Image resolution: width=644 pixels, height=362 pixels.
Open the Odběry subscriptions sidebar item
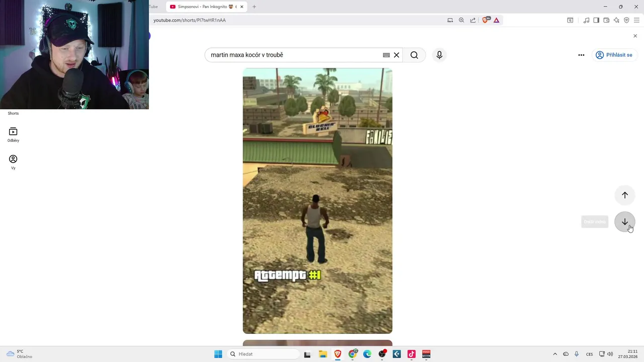pos(13,135)
